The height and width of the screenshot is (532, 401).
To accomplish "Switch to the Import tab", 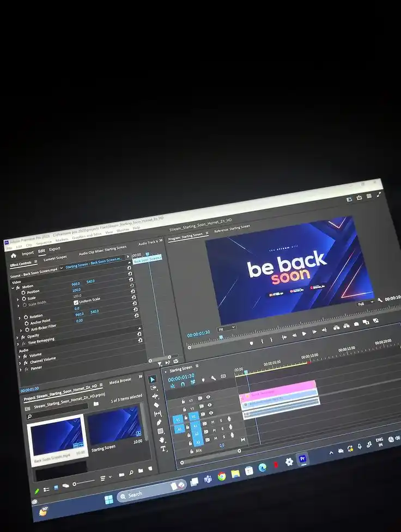I will (x=28, y=253).
